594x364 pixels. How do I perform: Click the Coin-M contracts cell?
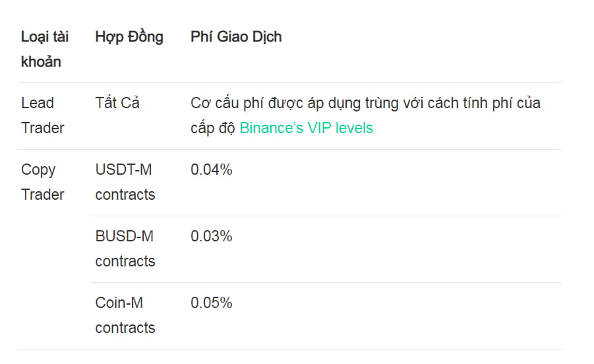click(x=125, y=315)
